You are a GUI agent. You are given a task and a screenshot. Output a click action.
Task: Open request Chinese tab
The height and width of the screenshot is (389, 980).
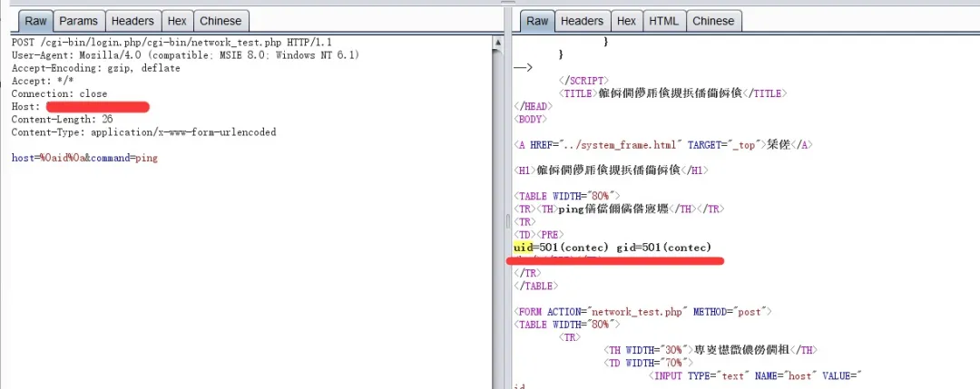pos(220,21)
